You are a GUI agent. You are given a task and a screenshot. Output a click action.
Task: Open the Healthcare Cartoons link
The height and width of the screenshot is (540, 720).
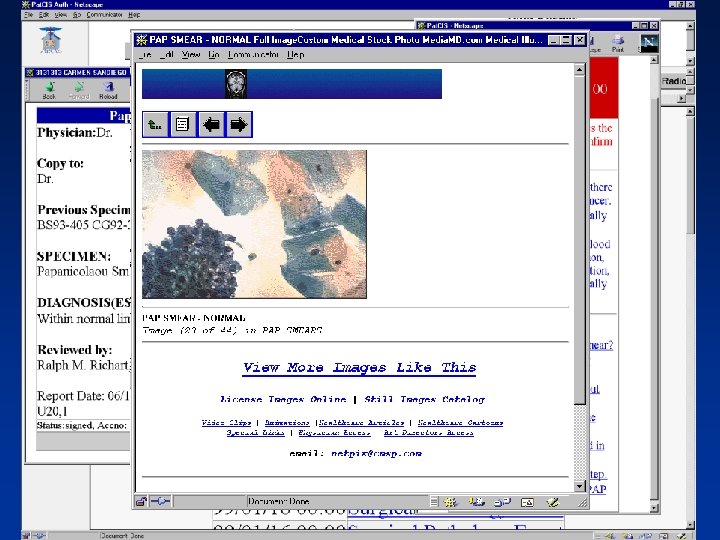tap(461, 422)
